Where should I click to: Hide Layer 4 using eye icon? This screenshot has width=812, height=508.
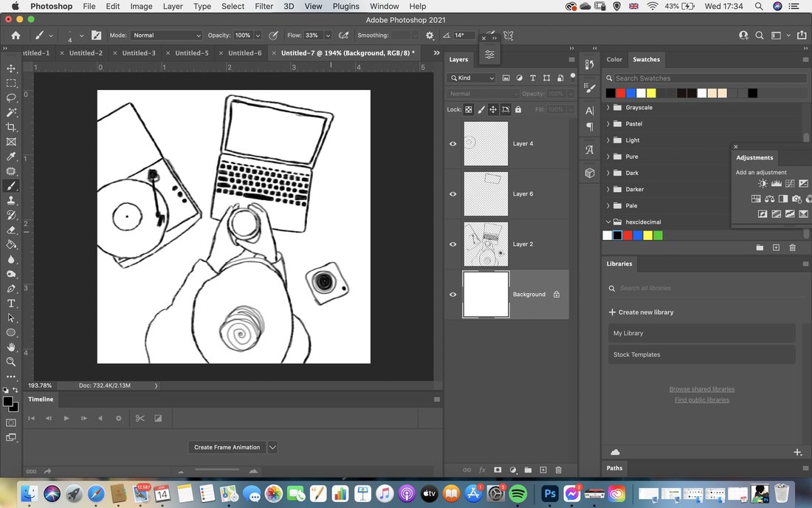[x=453, y=143]
